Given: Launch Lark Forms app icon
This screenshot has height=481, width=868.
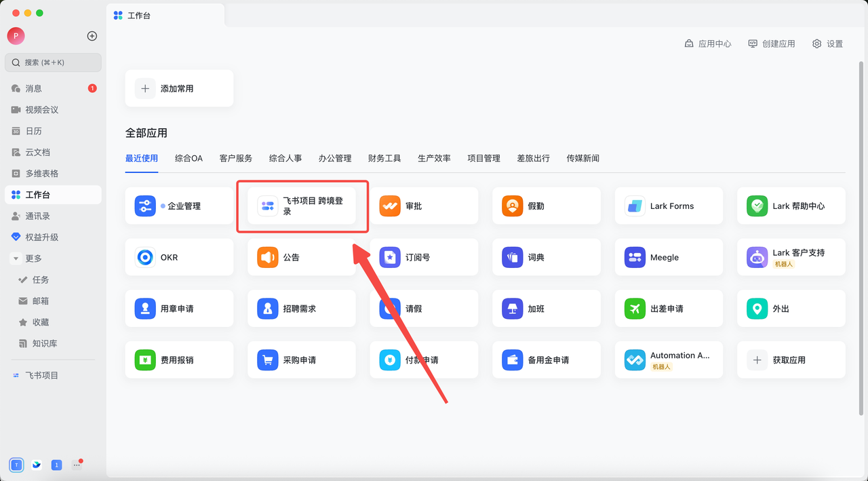Looking at the screenshot, I should [635, 206].
